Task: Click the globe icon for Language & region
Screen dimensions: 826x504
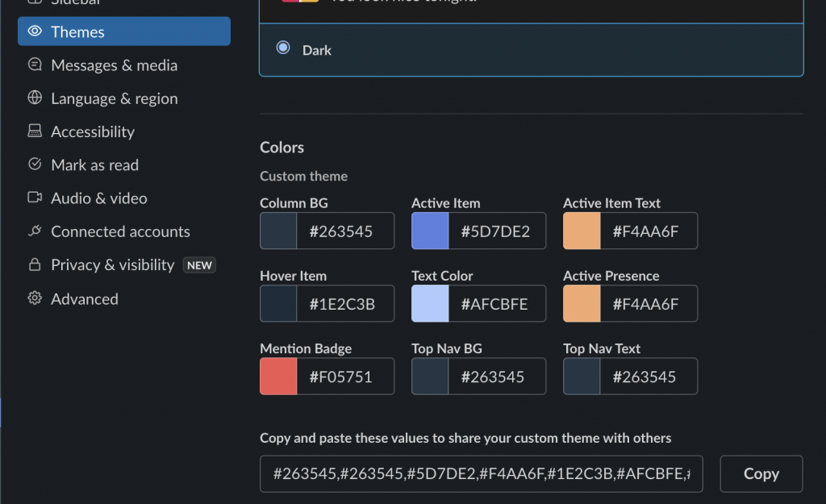Action: pyautogui.click(x=35, y=98)
